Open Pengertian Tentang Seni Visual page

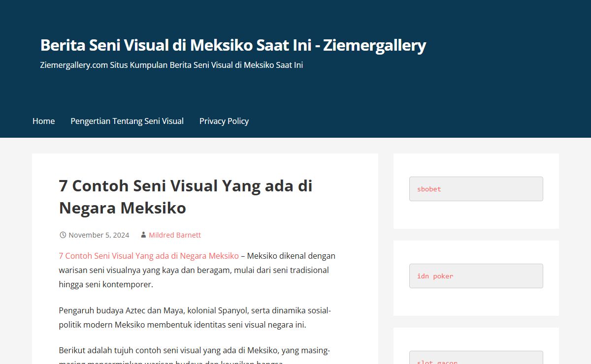(127, 121)
